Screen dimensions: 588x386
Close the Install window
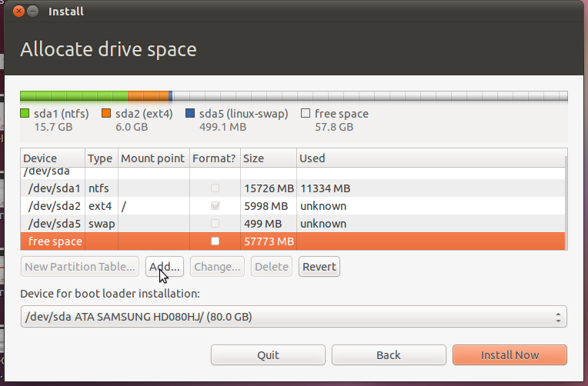point(18,12)
